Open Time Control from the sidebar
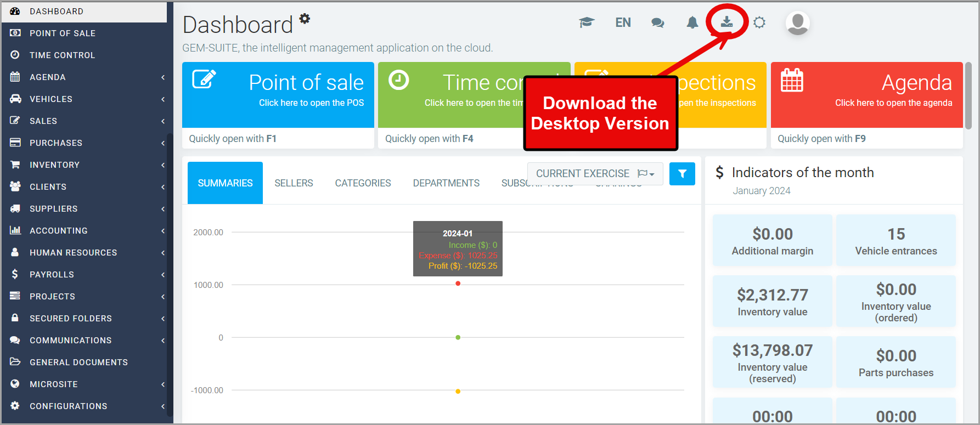The width and height of the screenshot is (980, 425). [62, 55]
